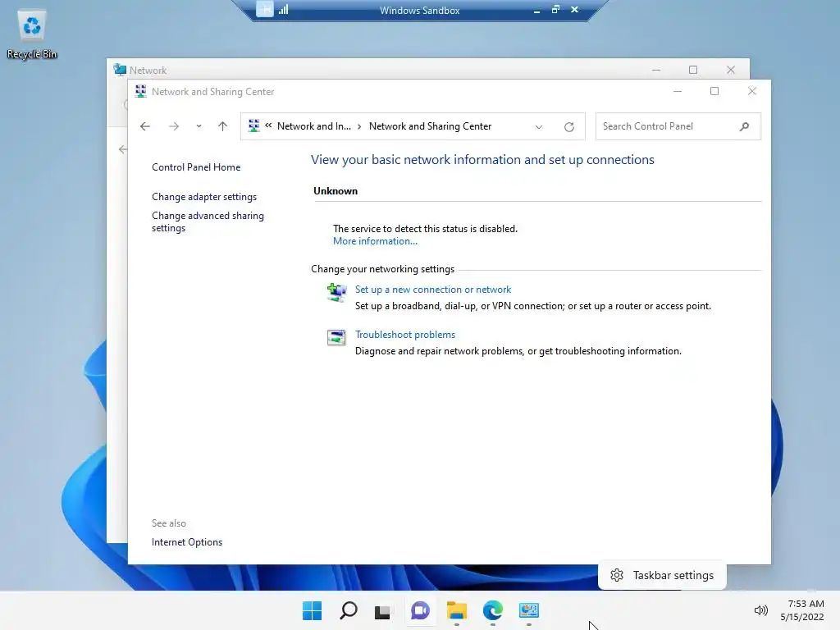Restore down the Windows Sandbox session
Image resolution: width=840 pixels, height=630 pixels.
555,9
